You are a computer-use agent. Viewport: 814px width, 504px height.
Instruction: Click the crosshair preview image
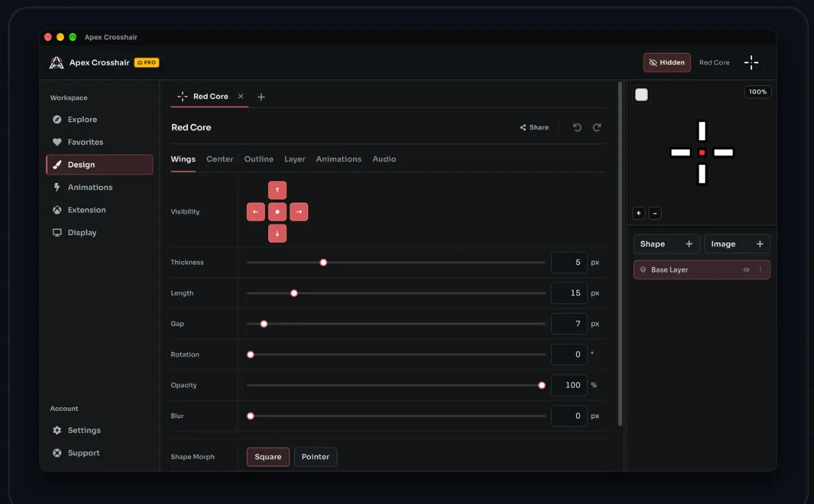click(702, 152)
